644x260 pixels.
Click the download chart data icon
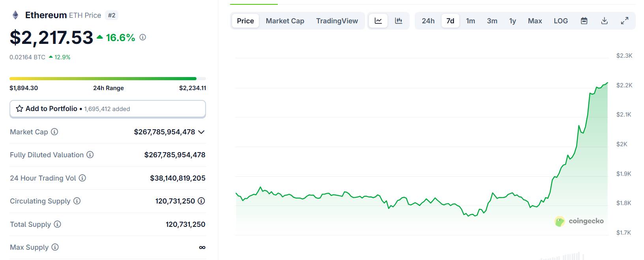[604, 21]
